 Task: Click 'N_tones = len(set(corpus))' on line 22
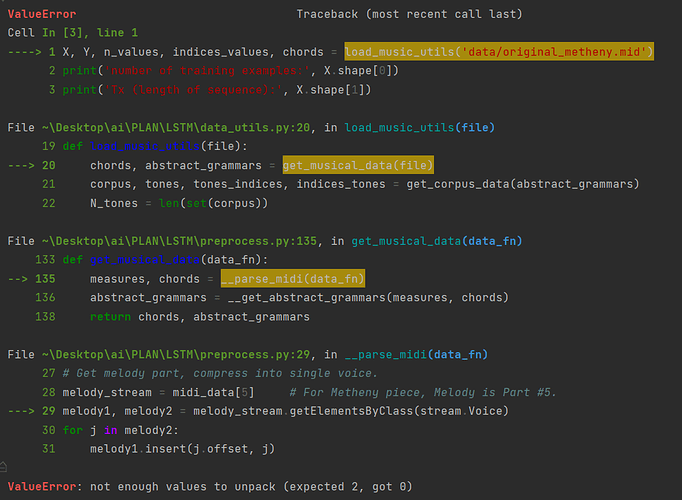click(x=179, y=203)
